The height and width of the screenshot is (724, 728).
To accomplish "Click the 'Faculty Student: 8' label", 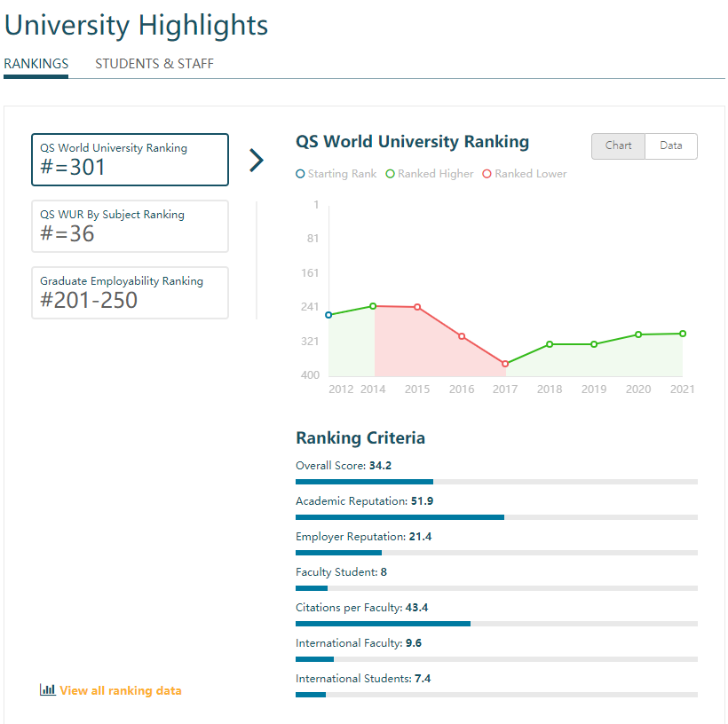I will [x=341, y=572].
